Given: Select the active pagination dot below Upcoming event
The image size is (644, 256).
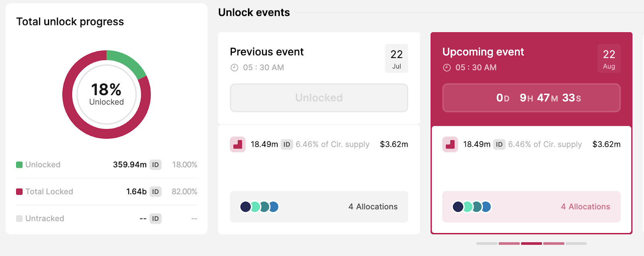Looking at the screenshot, I should [531, 244].
